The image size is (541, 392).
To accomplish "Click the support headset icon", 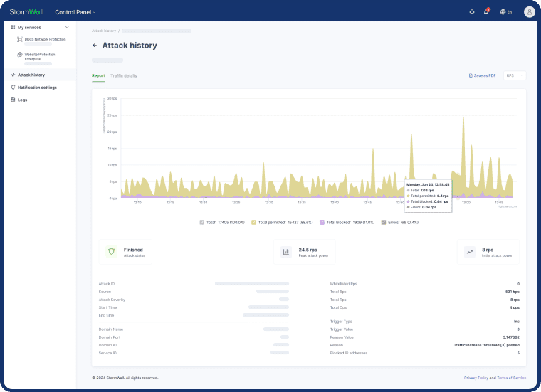I will pyautogui.click(x=471, y=12).
